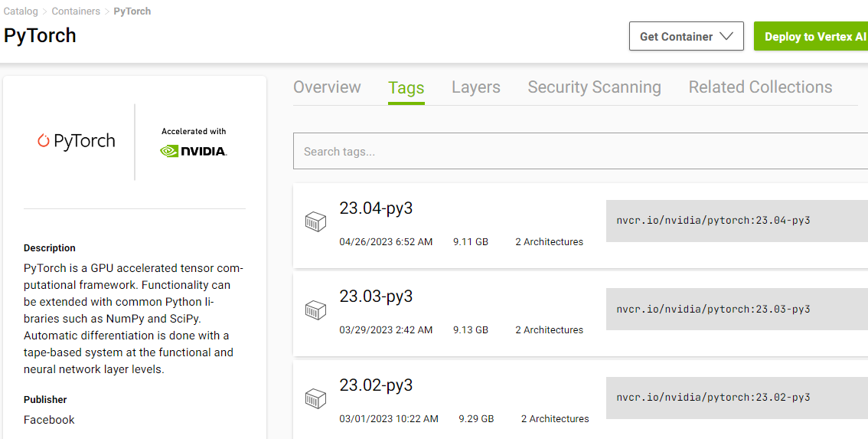
Task: Expand 2 Architectures for tag 23.04-py3
Action: click(549, 241)
